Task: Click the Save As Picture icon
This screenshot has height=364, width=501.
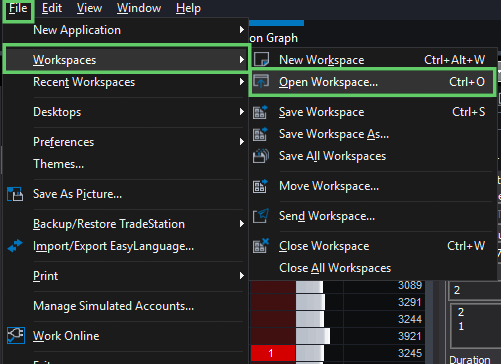Action: click(x=15, y=194)
